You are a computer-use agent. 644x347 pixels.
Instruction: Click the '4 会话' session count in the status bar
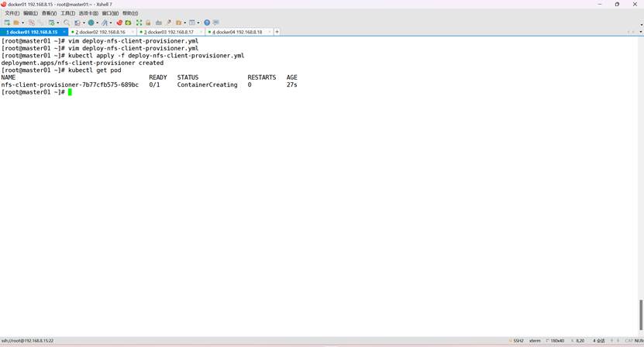(598, 341)
